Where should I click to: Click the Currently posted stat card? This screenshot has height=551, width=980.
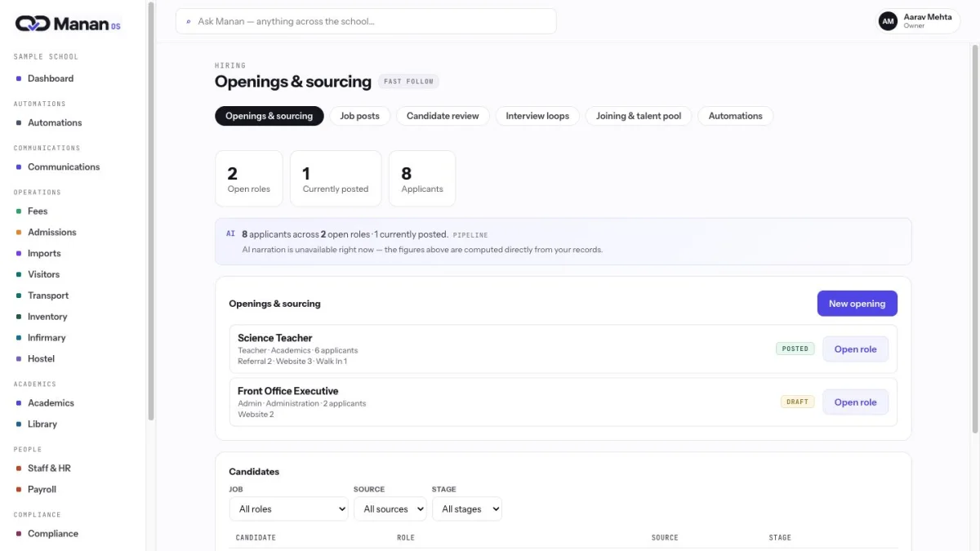click(x=336, y=179)
